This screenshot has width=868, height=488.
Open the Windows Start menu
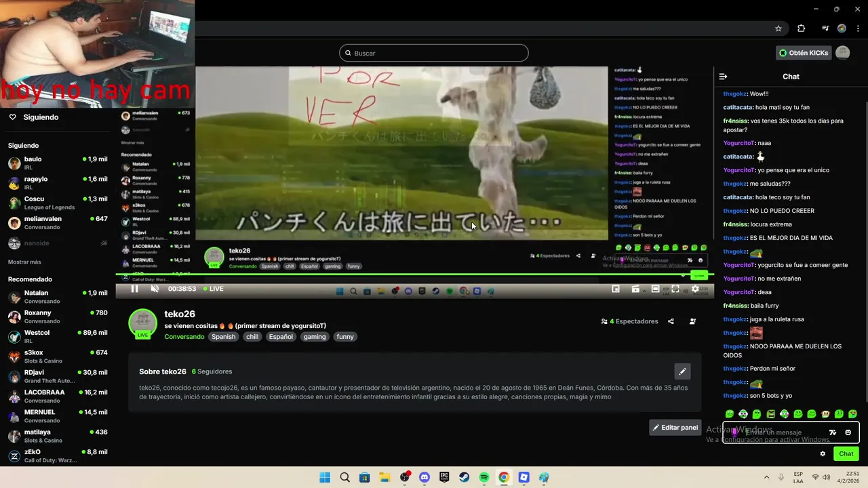point(325,477)
